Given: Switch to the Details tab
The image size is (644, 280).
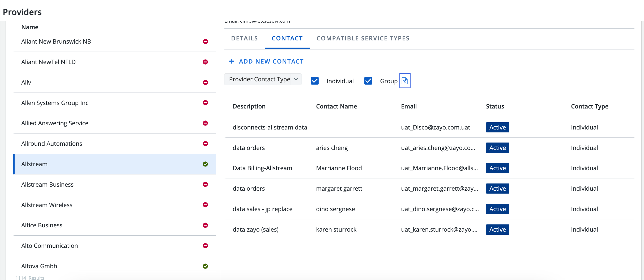Looking at the screenshot, I should (244, 38).
